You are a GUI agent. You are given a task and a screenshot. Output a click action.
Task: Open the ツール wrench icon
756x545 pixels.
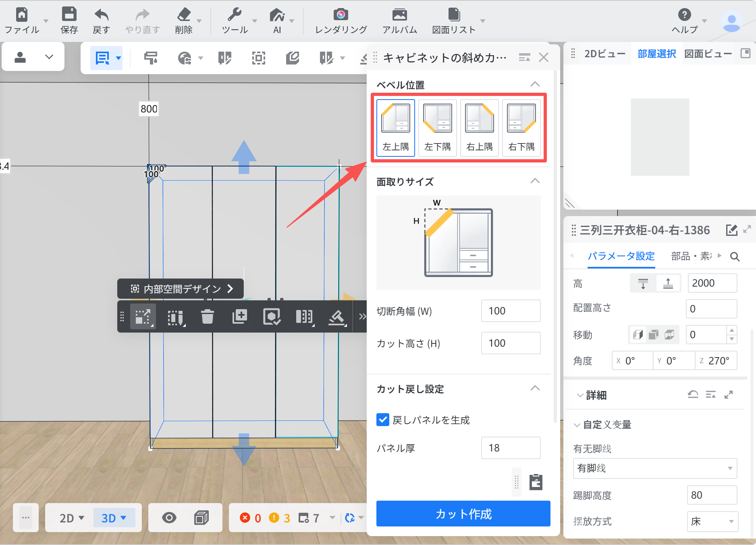tap(235, 15)
